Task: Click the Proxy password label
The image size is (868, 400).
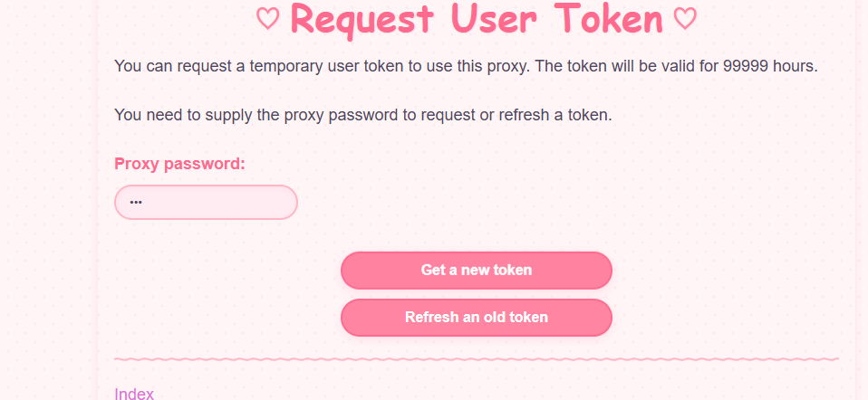Action: (179, 165)
